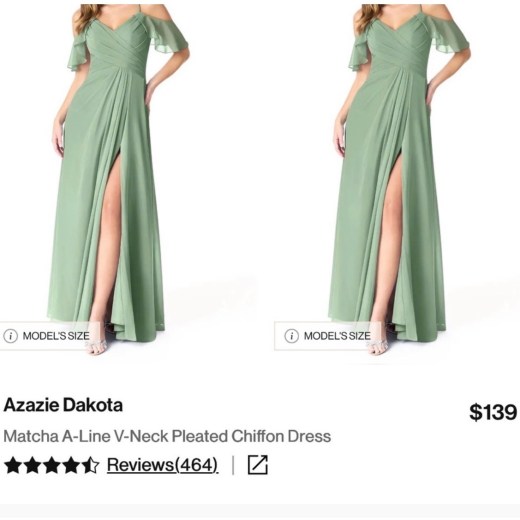Click the divider line beside Reviews
The image size is (520, 520).
[233, 465]
